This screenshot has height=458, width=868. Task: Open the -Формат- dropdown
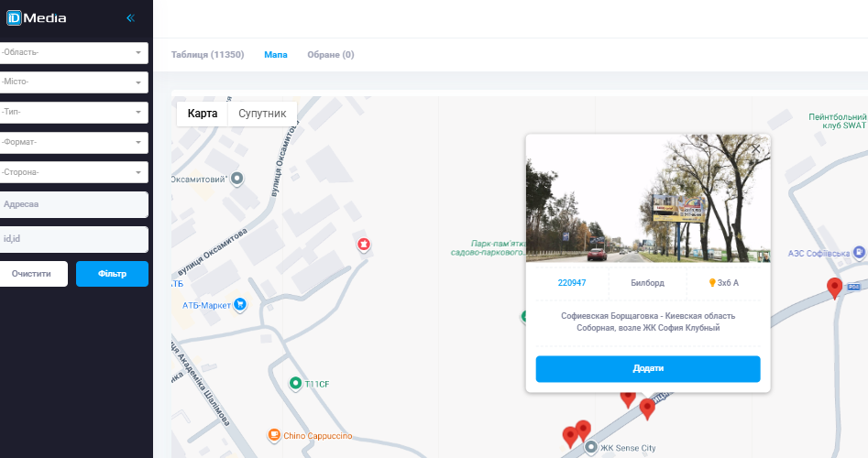tap(73, 142)
